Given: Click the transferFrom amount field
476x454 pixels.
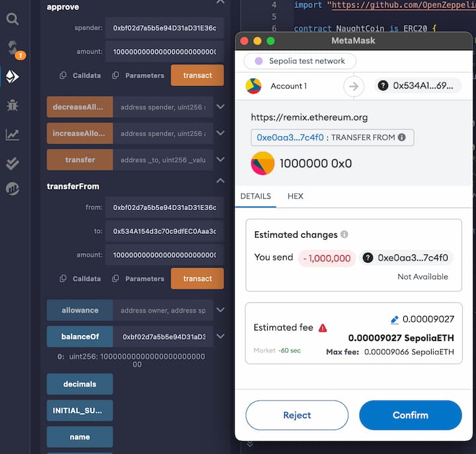Looking at the screenshot, I should (165, 255).
